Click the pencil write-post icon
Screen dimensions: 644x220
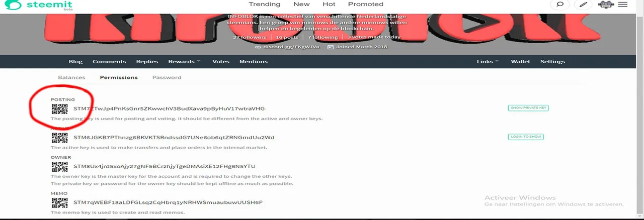[x=583, y=5]
